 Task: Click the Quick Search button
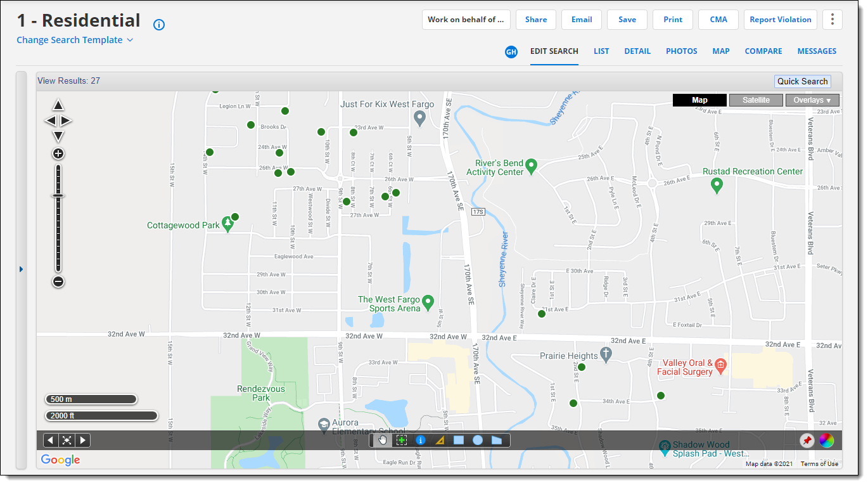[x=803, y=81]
